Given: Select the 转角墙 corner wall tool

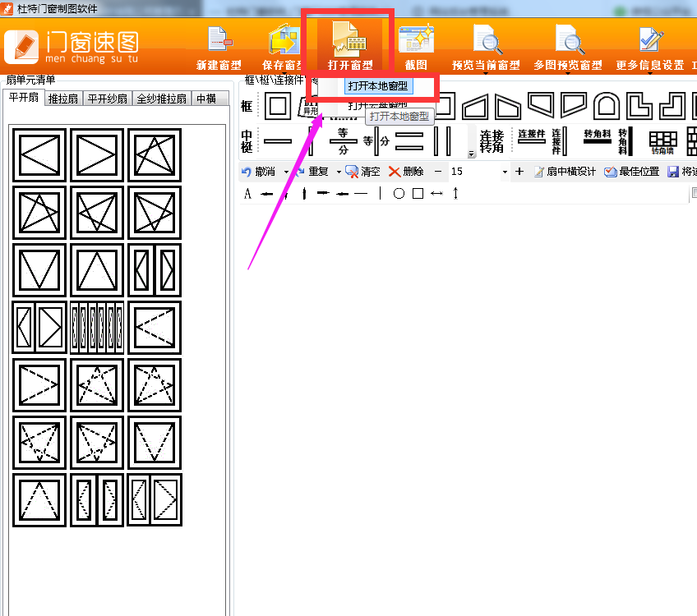Looking at the screenshot, I should point(662,142).
